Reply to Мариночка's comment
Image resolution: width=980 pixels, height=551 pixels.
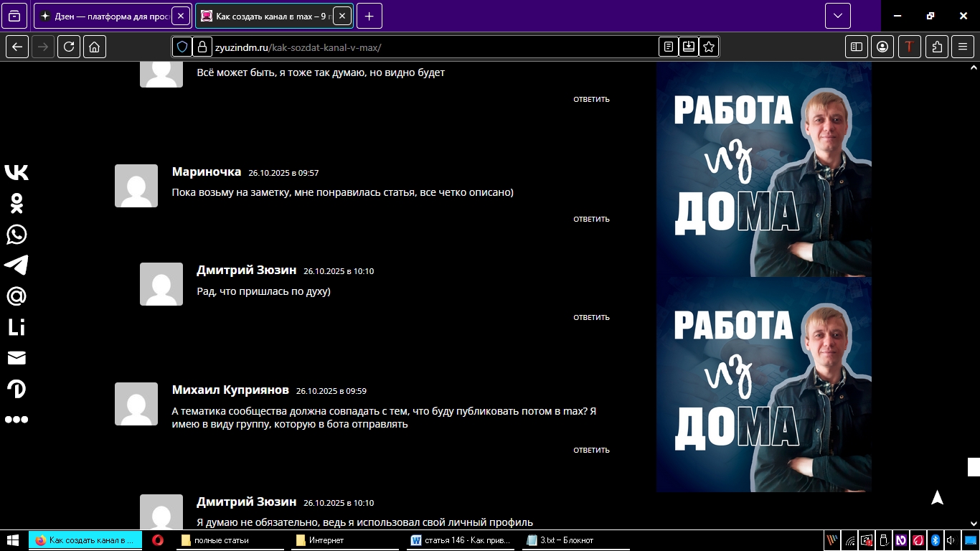pos(591,220)
